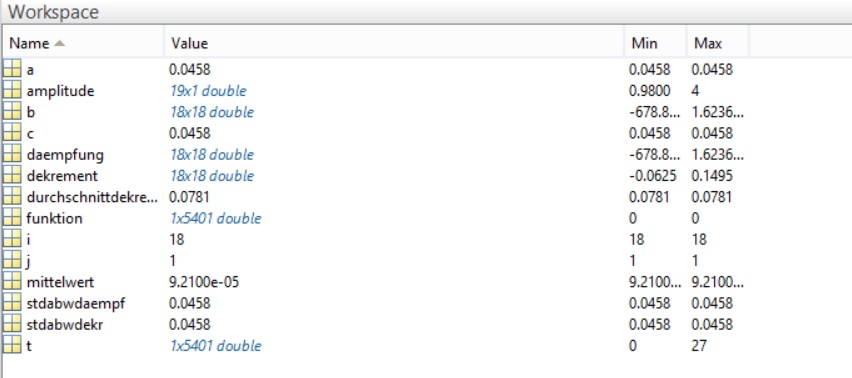Click the Name sort arrow indicator

coord(60,43)
